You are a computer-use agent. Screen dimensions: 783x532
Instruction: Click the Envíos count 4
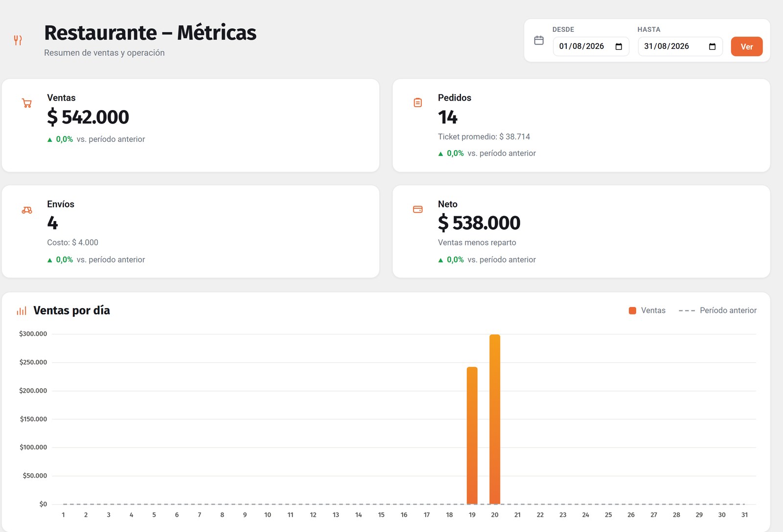tap(52, 223)
